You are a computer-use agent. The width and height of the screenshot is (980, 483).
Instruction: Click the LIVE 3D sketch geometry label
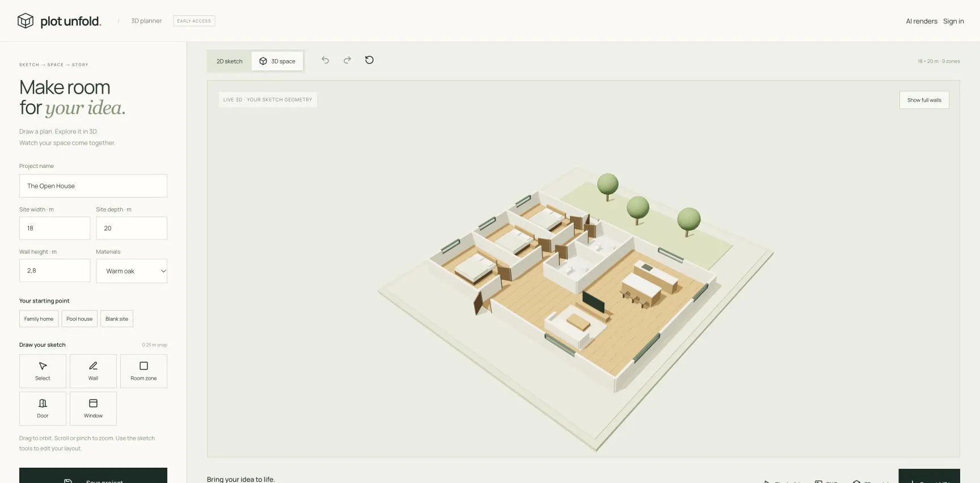[x=268, y=100]
